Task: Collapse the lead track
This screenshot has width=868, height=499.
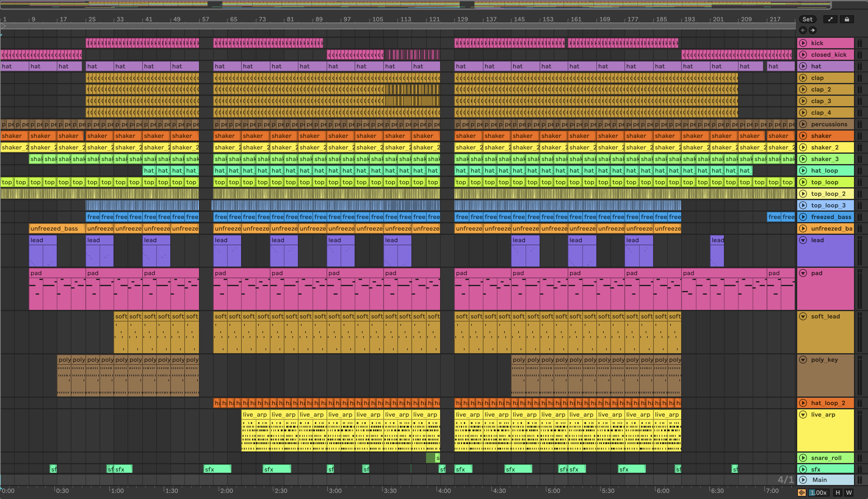Action: click(803, 240)
